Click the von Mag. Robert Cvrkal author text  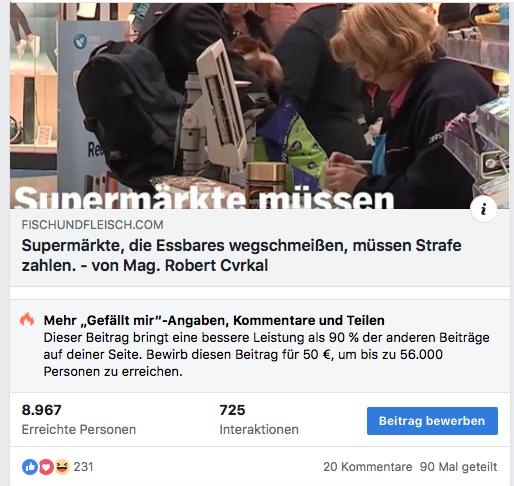(x=180, y=266)
